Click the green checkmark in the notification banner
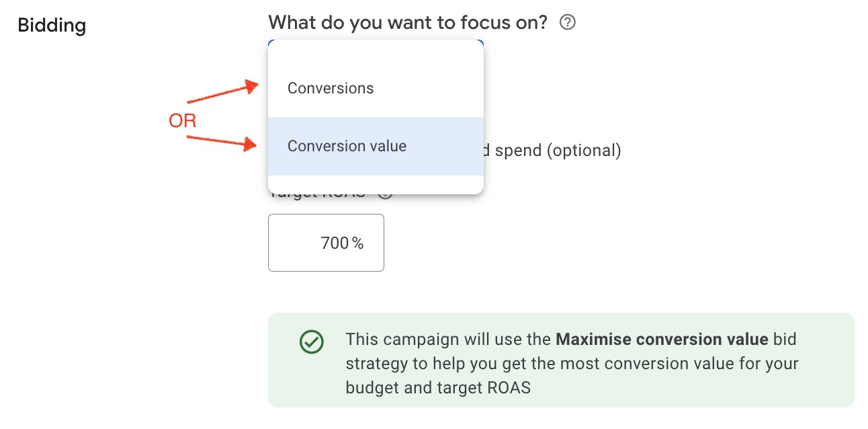Viewport: 868px width, 429px height. (x=311, y=342)
